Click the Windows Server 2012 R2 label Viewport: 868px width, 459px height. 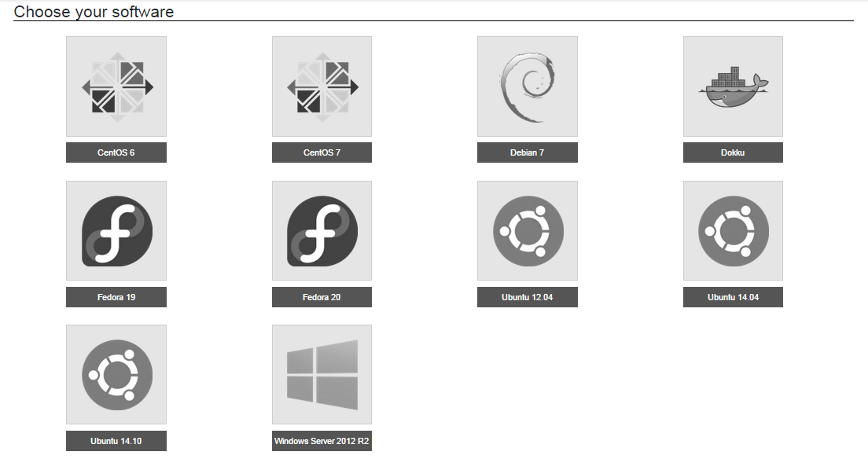pyautogui.click(x=322, y=441)
